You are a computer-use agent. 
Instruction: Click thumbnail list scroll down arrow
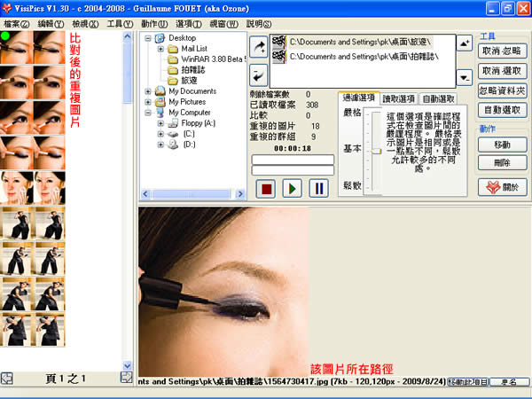[127, 365]
